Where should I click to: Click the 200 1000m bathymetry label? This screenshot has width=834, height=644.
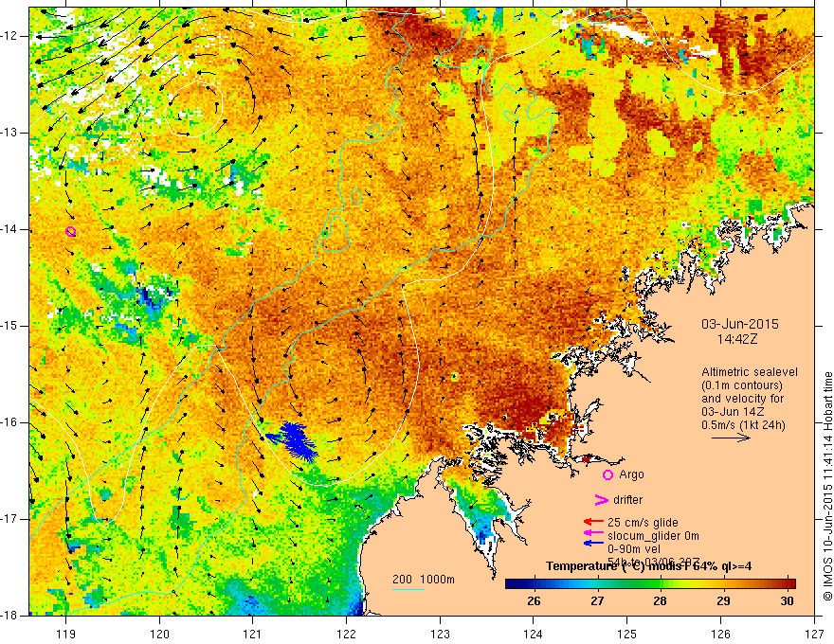click(424, 580)
